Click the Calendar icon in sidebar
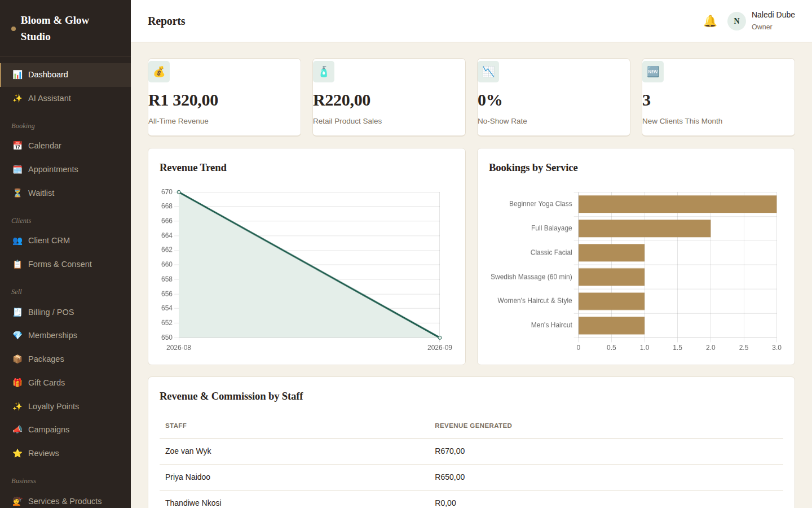 pos(17,146)
